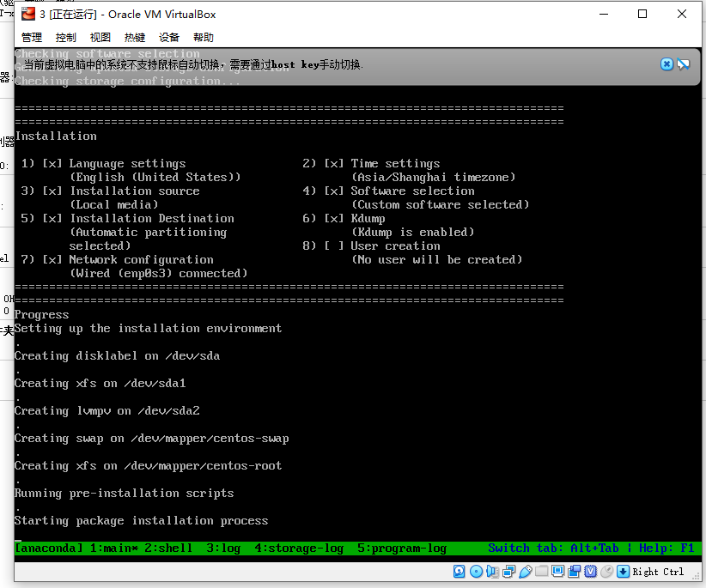The width and height of the screenshot is (706, 588).
Task: Click 'Starting package installation process' line
Action: (142, 520)
